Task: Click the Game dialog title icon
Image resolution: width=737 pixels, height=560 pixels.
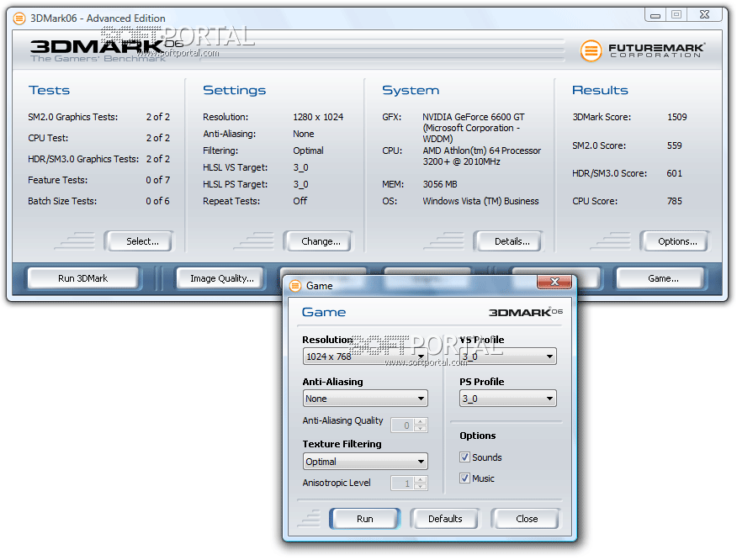Action: pos(295,286)
